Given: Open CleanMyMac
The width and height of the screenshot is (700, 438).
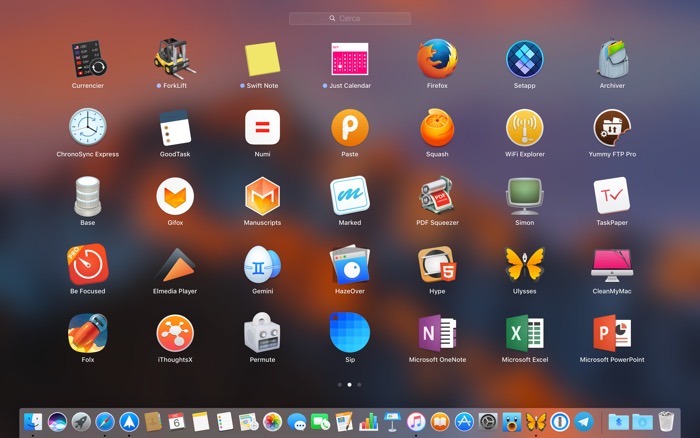Looking at the screenshot, I should click(612, 266).
